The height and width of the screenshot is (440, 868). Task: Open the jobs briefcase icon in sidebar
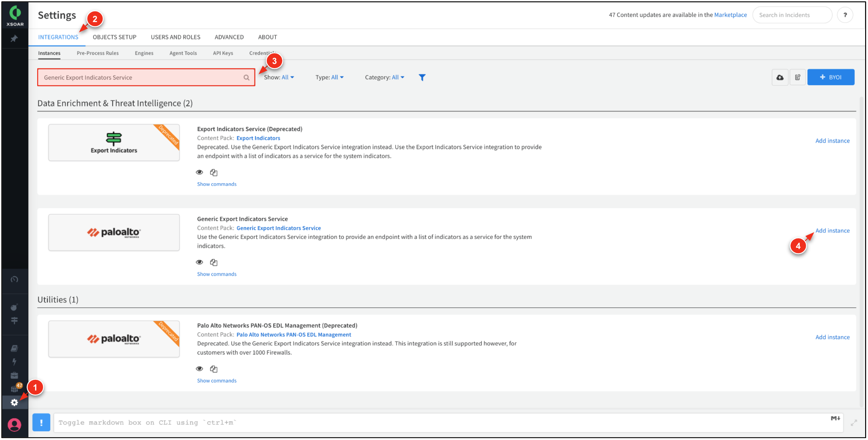click(x=14, y=376)
